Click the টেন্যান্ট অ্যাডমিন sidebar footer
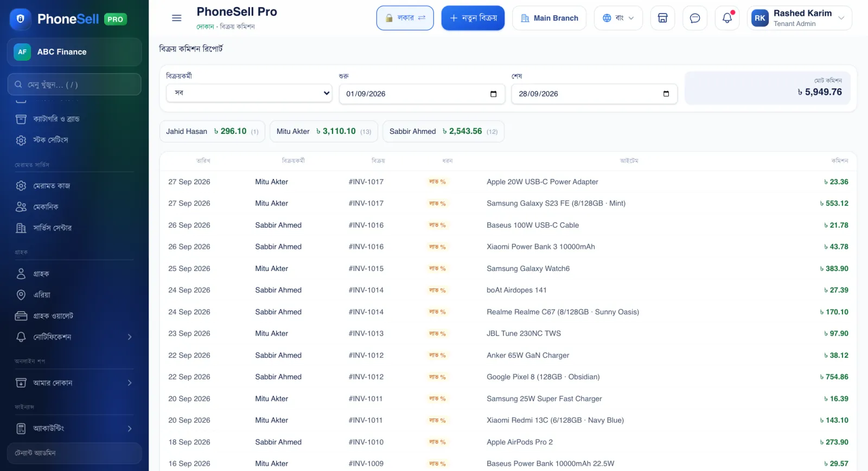This screenshot has width=868, height=471. [74, 453]
